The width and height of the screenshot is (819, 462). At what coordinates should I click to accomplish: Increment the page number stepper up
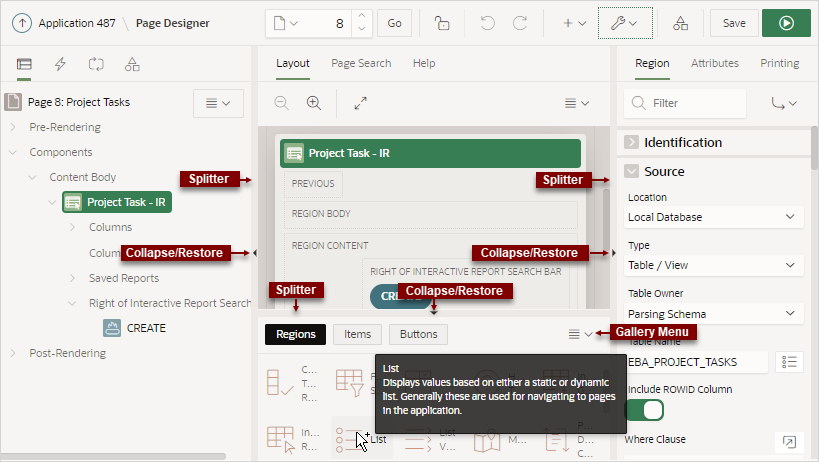361,16
